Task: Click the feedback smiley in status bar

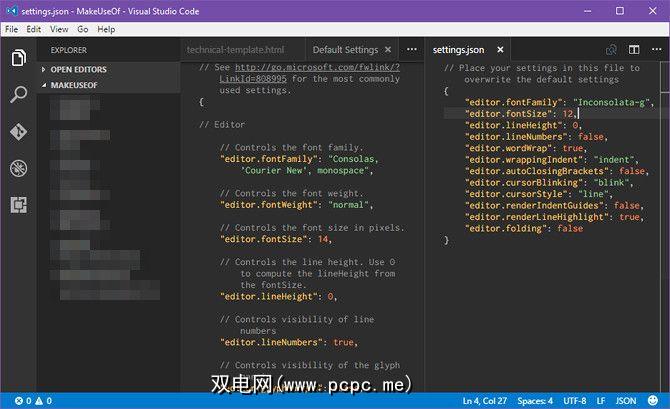Action: click(656, 401)
